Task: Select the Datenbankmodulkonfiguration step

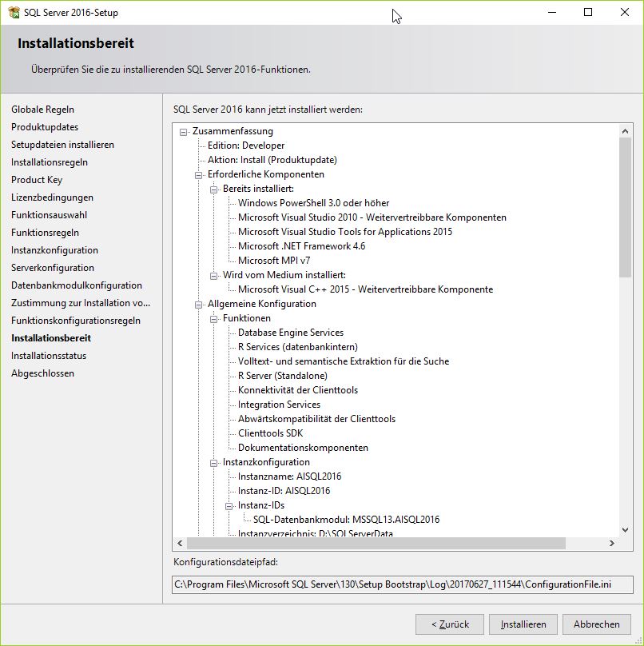Action: (x=77, y=285)
